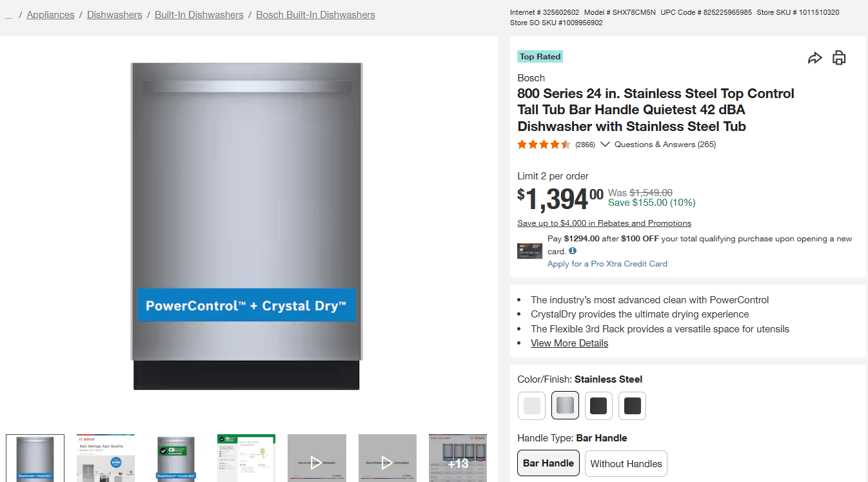
Task: Click the share arrow icon
Action: (815, 58)
